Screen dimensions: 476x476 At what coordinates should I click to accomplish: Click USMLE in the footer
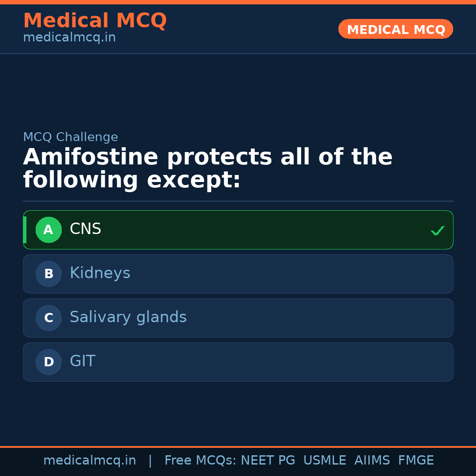pyautogui.click(x=324, y=461)
